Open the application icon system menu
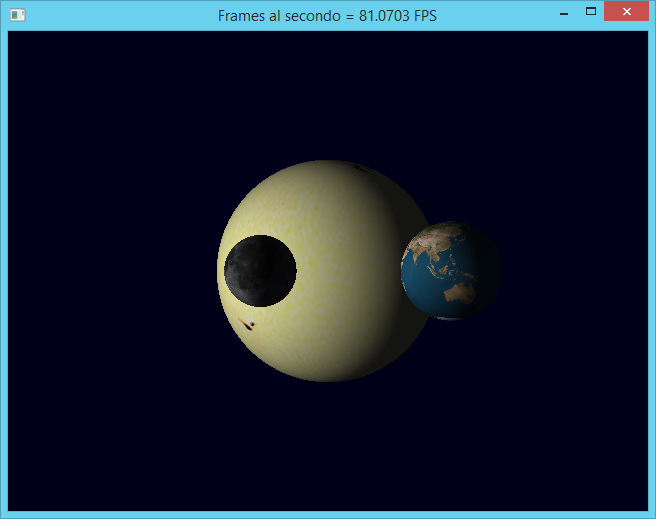The width and height of the screenshot is (656, 519). pyautogui.click(x=18, y=15)
